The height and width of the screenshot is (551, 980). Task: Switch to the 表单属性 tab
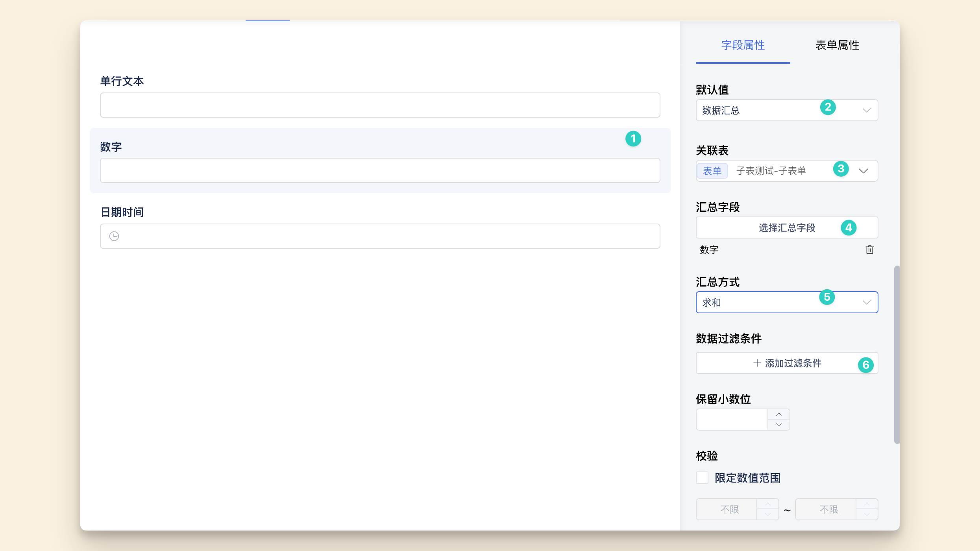pyautogui.click(x=837, y=45)
